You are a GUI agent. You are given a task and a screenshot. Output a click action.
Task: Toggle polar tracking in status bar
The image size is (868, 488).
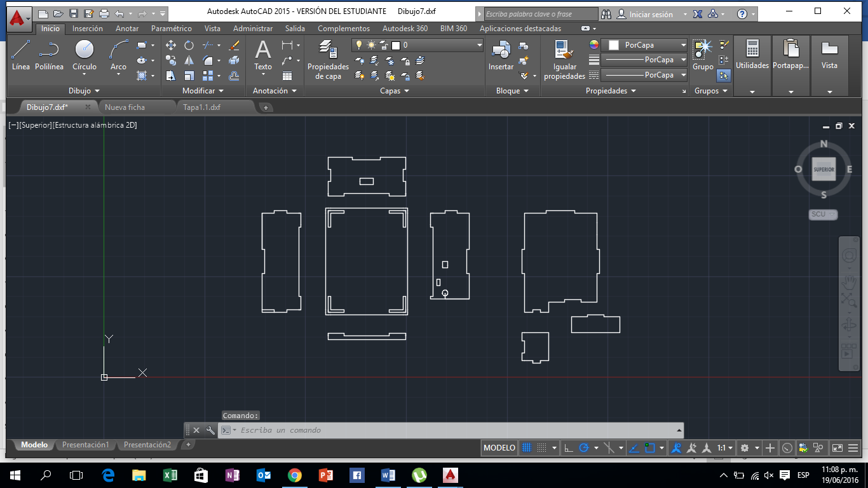[584, 448]
